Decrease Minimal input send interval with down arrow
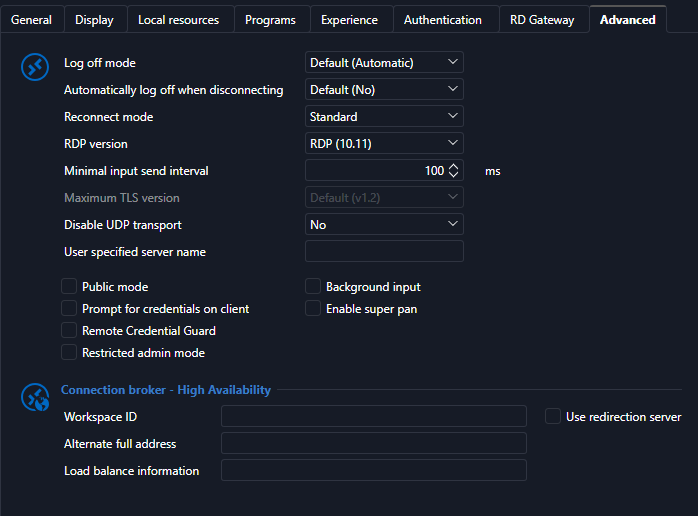The width and height of the screenshot is (698, 516). point(453,175)
